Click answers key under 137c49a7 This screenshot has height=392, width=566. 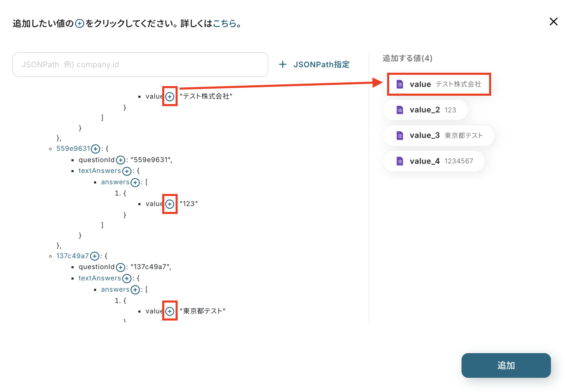(x=115, y=290)
